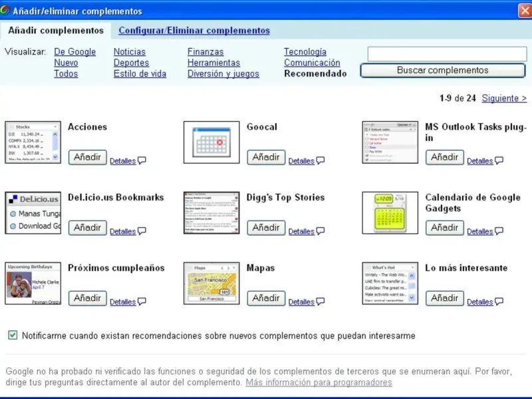This screenshot has width=532, height=399.
Task: Show Todos gadgets category
Action: [x=66, y=74]
